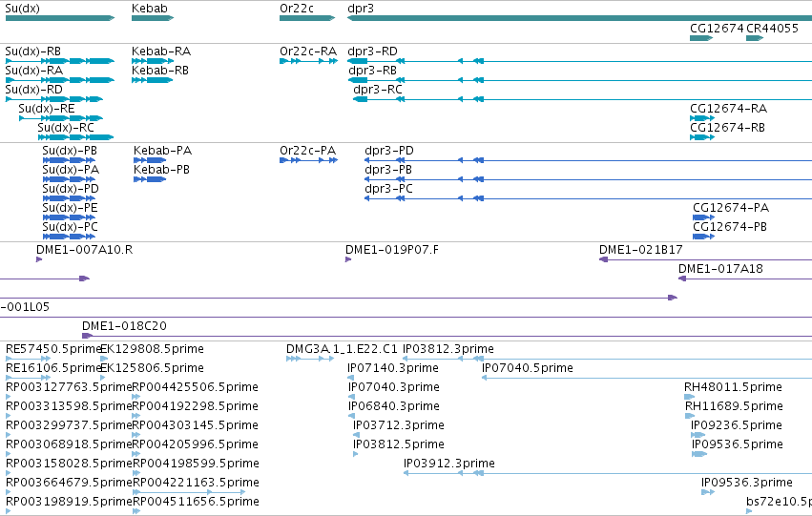This screenshot has width=812, height=516.
Task: Click the dpr3-RD transcript
Action: [x=579, y=61]
